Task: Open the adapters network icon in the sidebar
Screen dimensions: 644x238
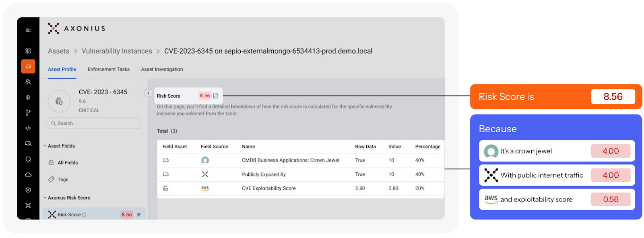Action: click(28, 205)
